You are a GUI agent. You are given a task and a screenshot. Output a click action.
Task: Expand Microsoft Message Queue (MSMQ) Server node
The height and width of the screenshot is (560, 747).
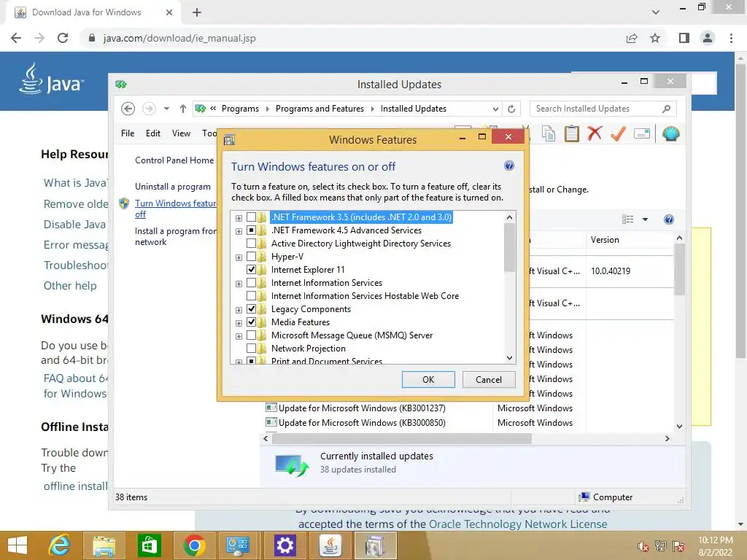(x=239, y=336)
